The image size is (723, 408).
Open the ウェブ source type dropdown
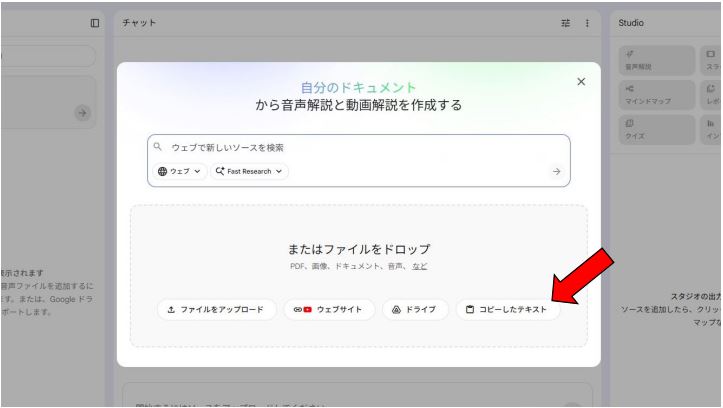click(180, 171)
